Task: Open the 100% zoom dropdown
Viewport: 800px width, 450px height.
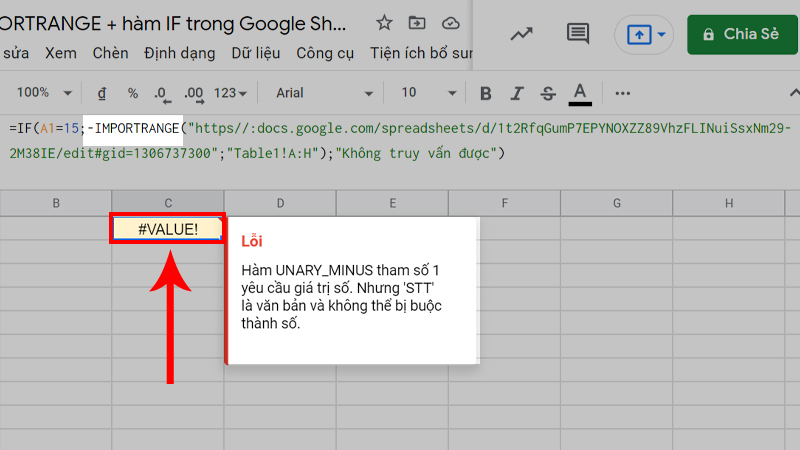Action: [x=44, y=93]
